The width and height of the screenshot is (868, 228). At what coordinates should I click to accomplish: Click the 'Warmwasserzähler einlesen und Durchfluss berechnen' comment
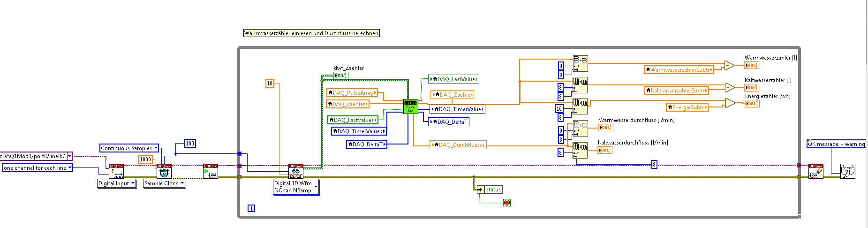[x=311, y=33]
